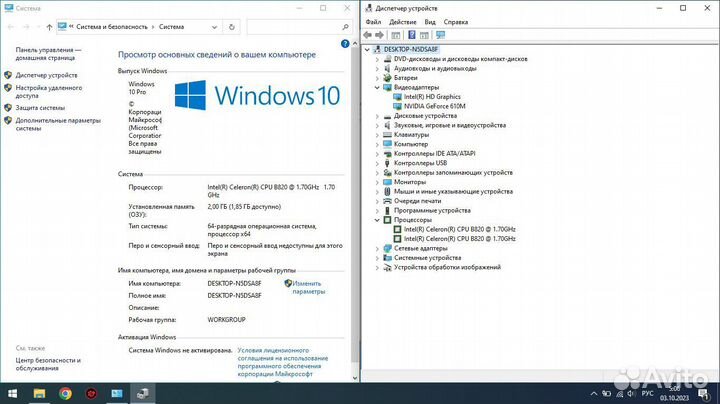Click refresh button beside address bar

point(231,27)
